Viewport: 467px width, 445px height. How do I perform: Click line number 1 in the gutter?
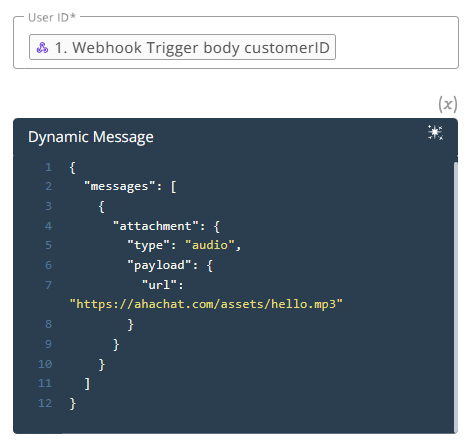pos(49,167)
